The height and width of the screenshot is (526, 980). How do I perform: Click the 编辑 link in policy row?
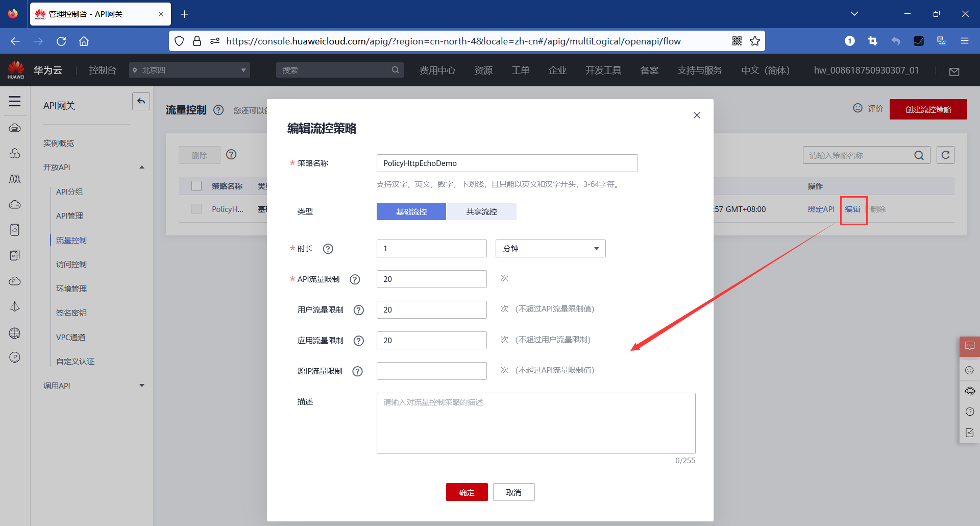(852, 209)
